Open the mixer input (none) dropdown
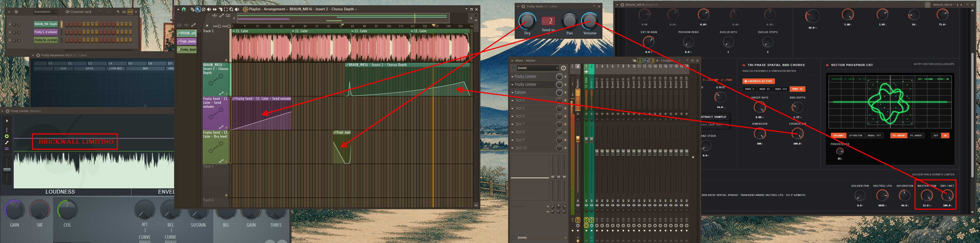This screenshot has width=980, height=243. [538, 68]
